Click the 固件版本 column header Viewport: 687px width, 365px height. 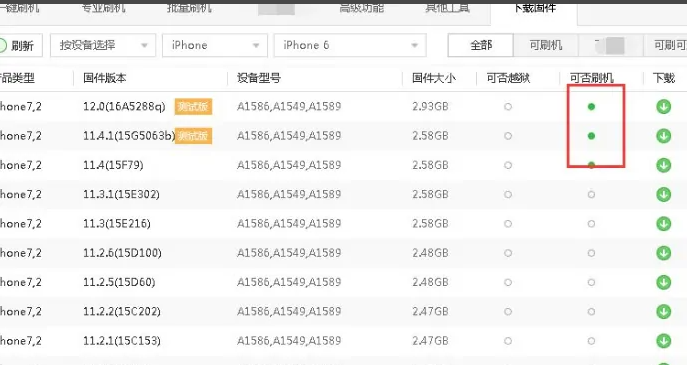[105, 78]
